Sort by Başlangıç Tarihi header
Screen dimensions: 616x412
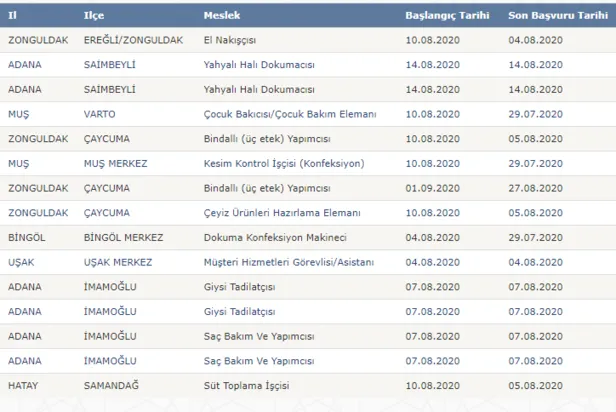point(444,17)
